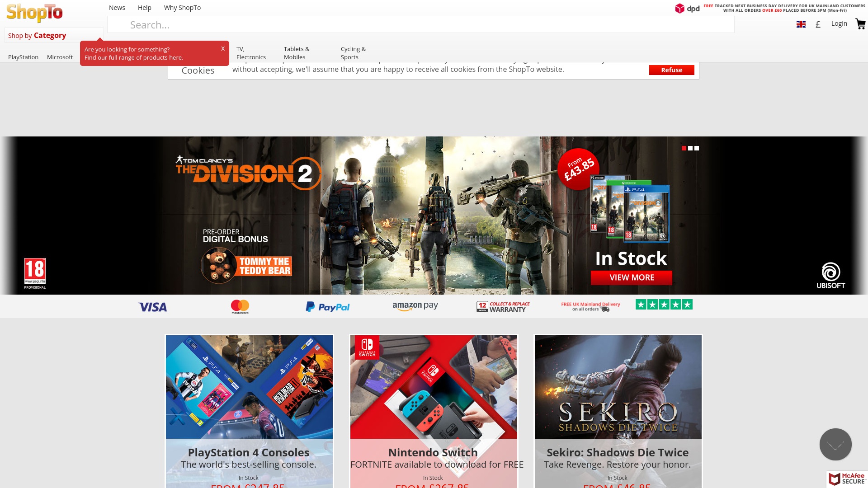Click the From £43.85 price badge
This screenshot has width=868, height=488.
pos(578,169)
